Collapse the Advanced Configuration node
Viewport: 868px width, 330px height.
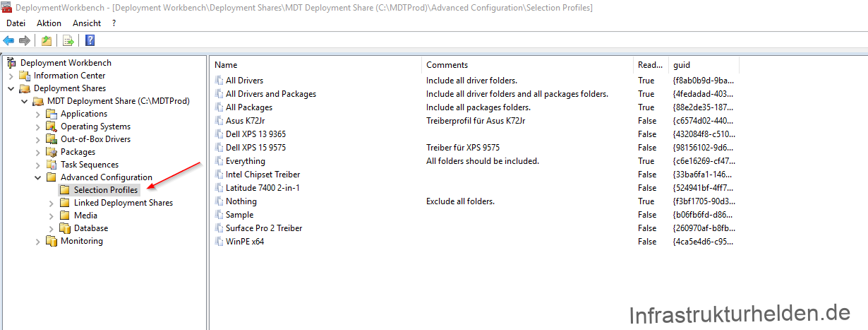tap(37, 177)
